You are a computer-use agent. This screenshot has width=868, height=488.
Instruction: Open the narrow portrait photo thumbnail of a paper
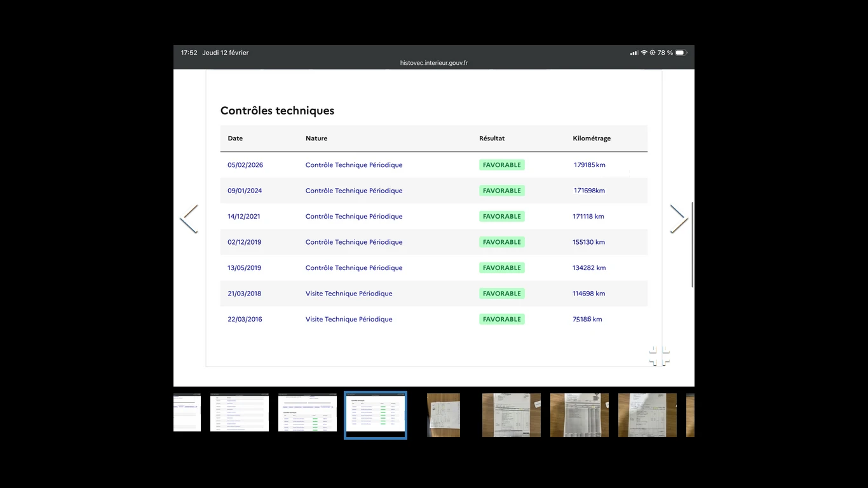click(x=444, y=415)
